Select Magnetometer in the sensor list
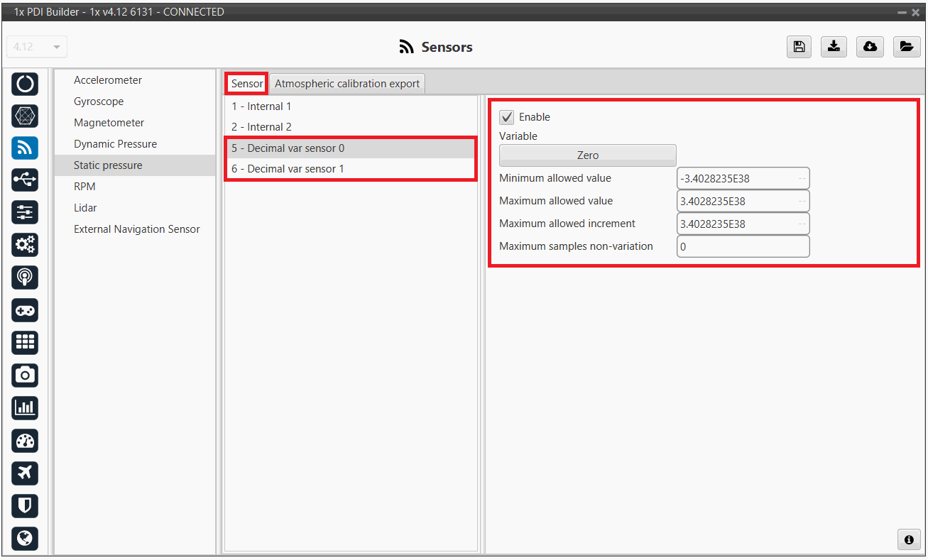This screenshot has height=560, width=928. tap(109, 123)
